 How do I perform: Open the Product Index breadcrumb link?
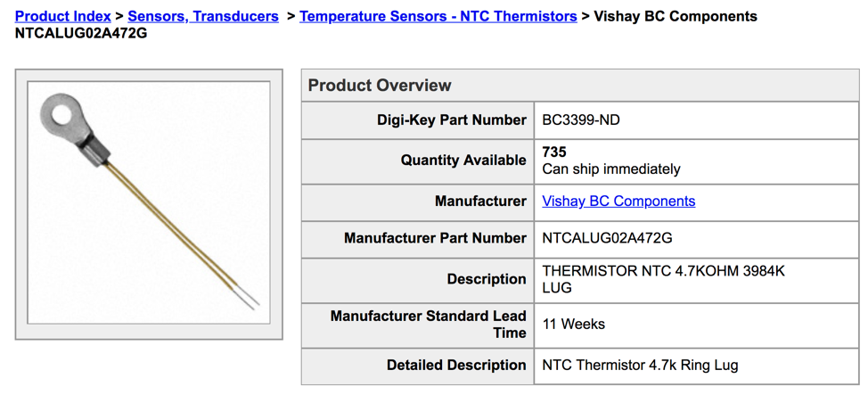pos(63,17)
